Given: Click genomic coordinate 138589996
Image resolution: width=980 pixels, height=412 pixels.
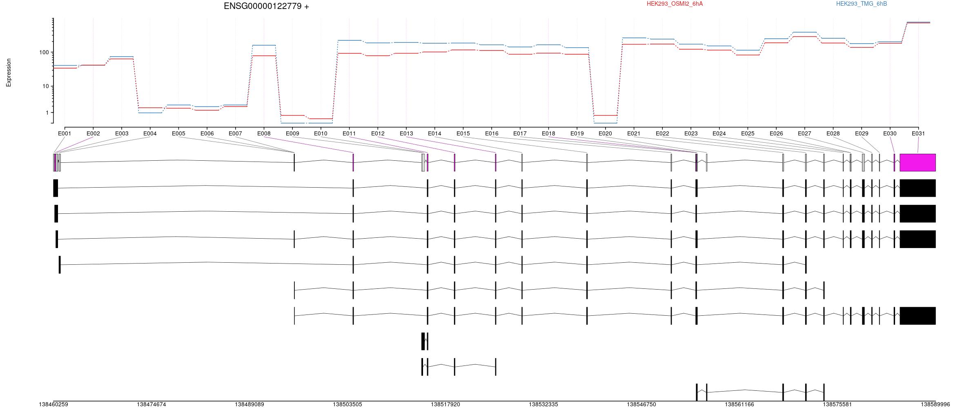Looking at the screenshot, I should 935,404.
